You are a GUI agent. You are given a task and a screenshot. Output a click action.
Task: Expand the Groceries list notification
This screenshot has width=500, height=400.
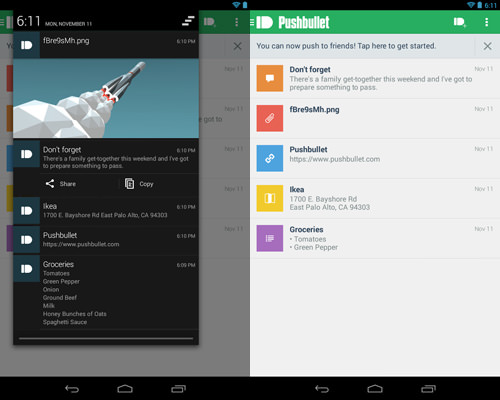pyautogui.click(x=106, y=292)
